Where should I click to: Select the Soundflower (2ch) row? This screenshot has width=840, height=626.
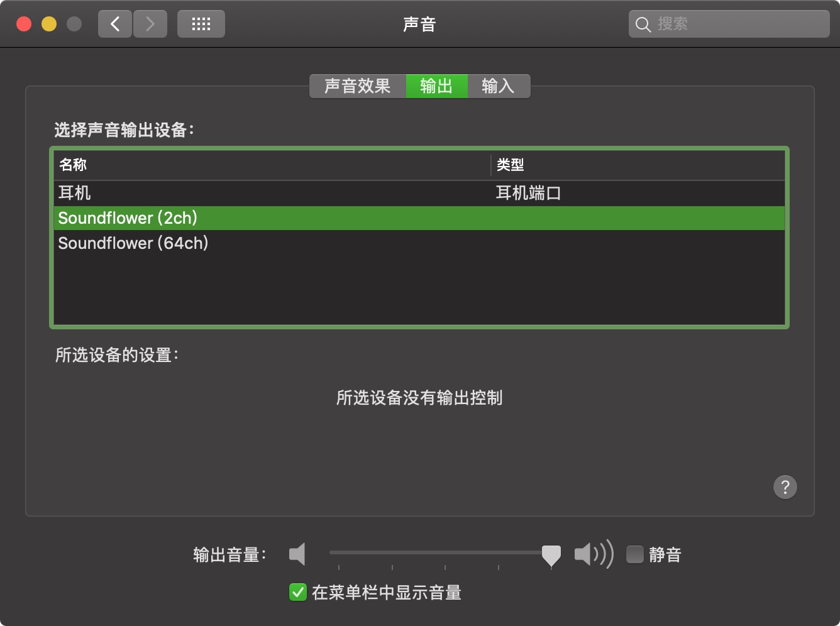(419, 218)
